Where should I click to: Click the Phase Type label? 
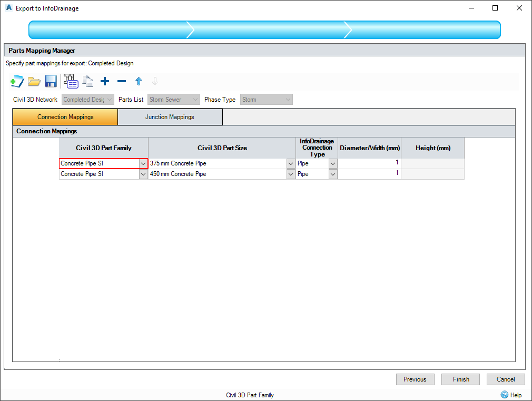(x=220, y=100)
